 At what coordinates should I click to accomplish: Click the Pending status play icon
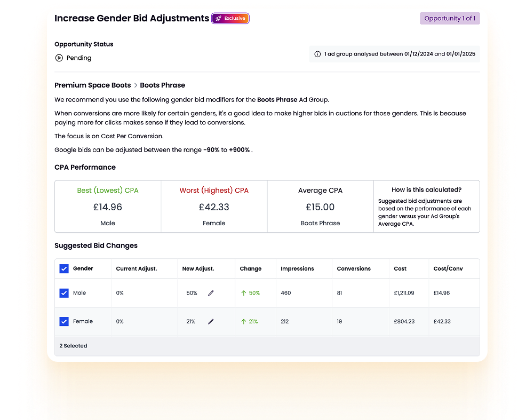coord(59,58)
